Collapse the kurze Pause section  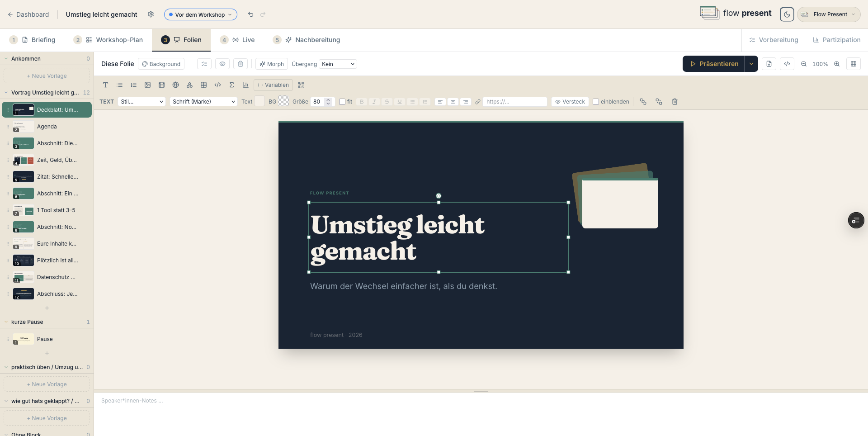[6, 322]
